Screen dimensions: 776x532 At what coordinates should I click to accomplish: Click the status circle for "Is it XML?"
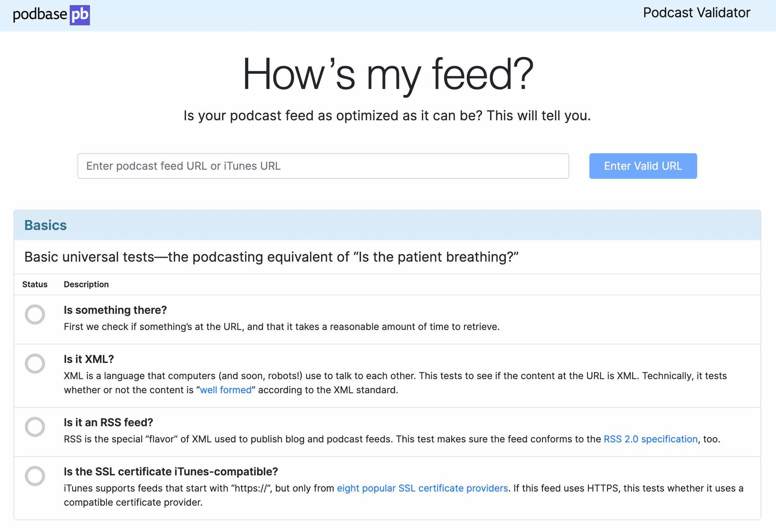(35, 364)
